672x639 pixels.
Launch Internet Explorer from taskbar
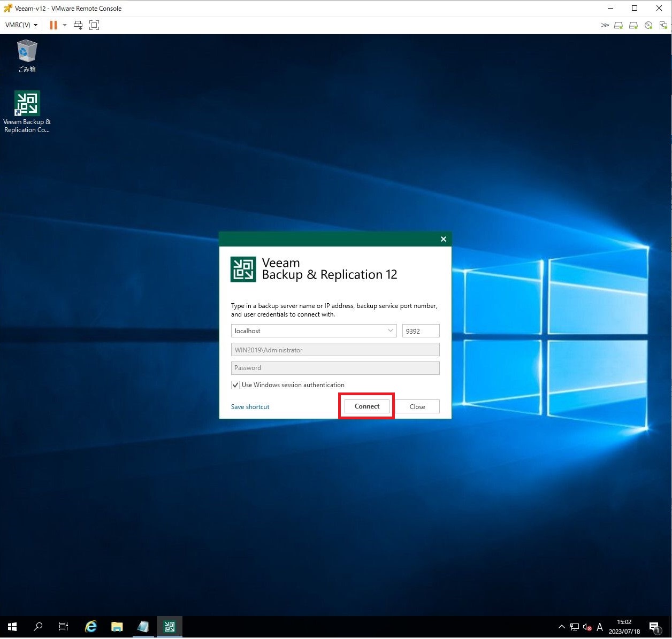coord(91,627)
